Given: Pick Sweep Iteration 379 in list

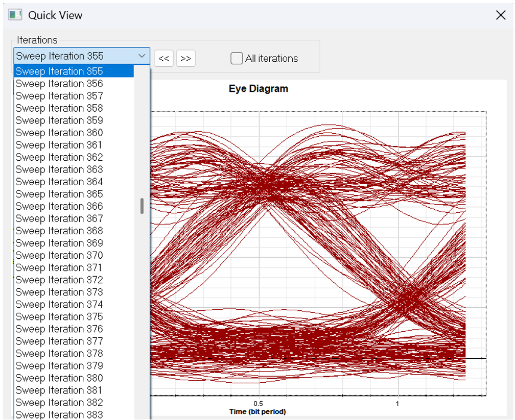Looking at the screenshot, I should 59,366.
